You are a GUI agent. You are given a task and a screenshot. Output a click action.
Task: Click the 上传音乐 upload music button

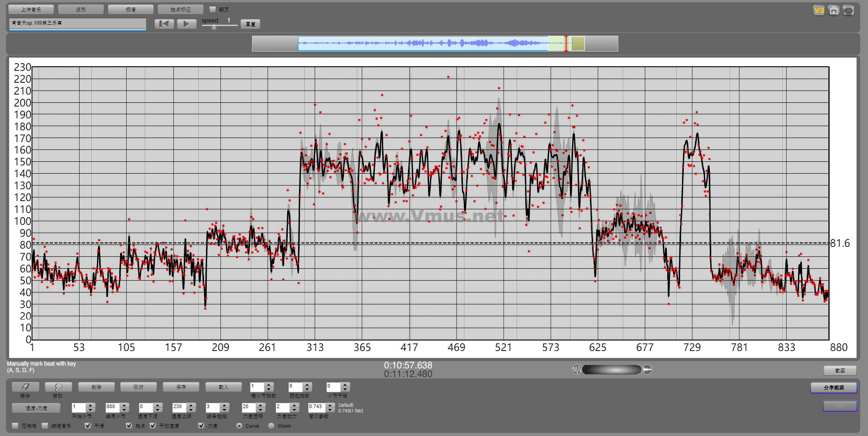click(x=31, y=10)
